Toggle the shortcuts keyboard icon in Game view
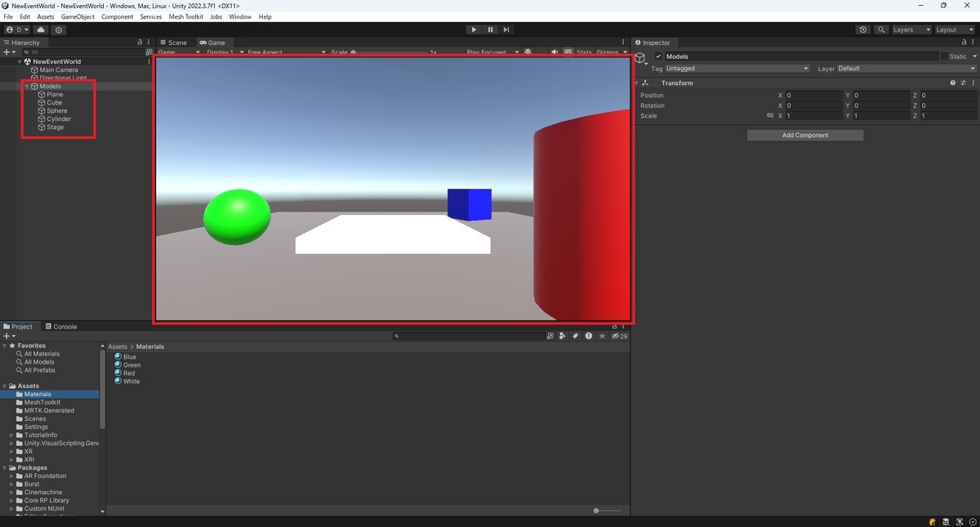This screenshot has height=527, width=980. pyautogui.click(x=568, y=51)
